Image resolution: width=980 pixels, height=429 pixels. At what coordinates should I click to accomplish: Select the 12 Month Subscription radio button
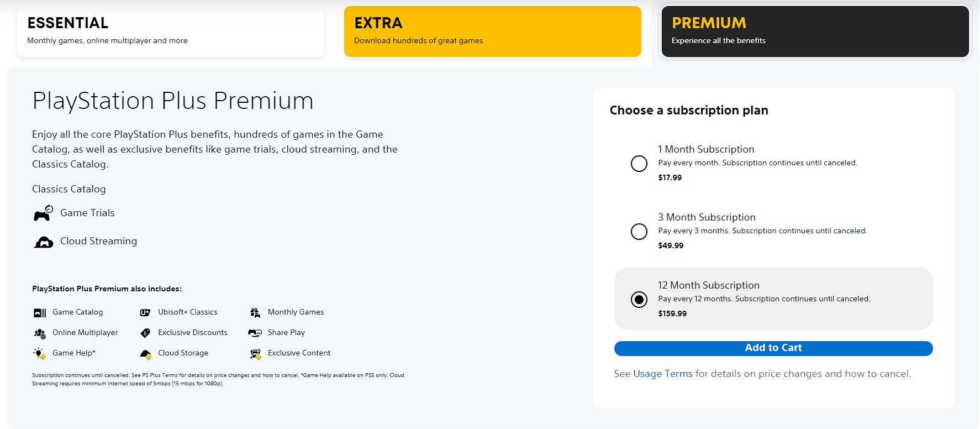pyautogui.click(x=639, y=300)
